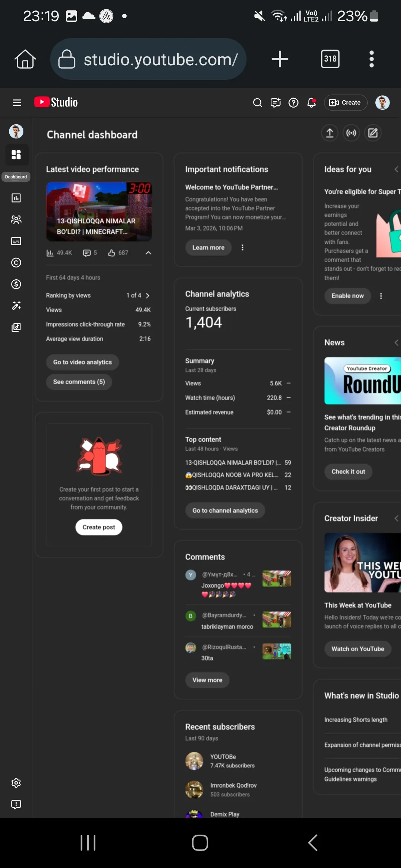This screenshot has width=401, height=868.
Task: Tap the studio.youtube.com address bar
Action: [x=148, y=59]
